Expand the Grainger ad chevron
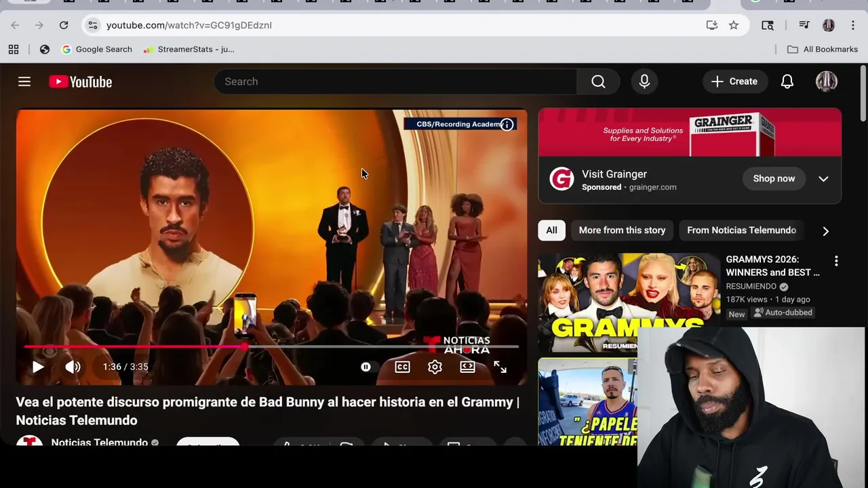Viewport: 868px width, 488px height. coord(823,179)
